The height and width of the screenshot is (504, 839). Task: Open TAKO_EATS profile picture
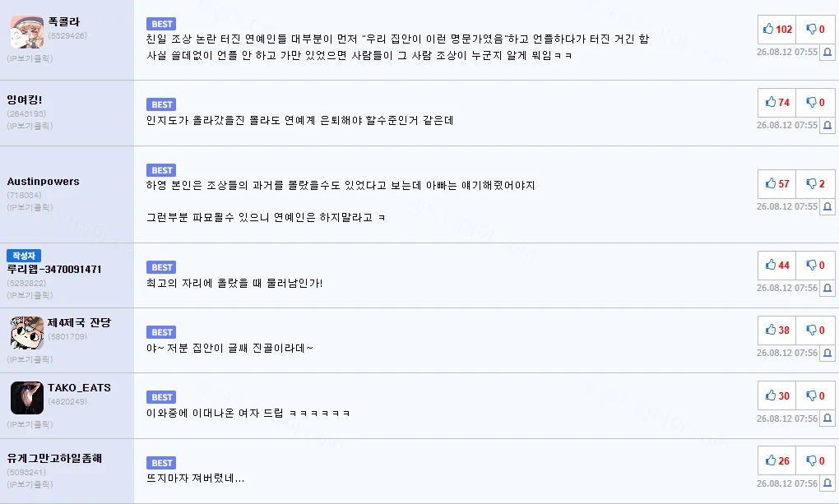tap(27, 398)
